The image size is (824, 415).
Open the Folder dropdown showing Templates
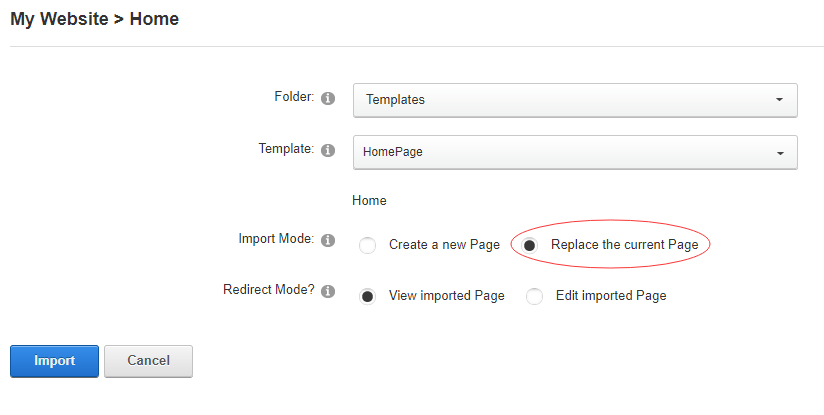[x=574, y=100]
